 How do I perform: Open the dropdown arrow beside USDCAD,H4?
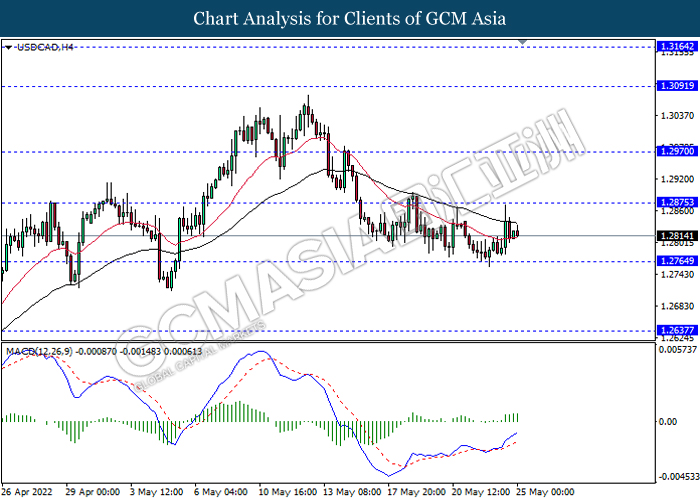point(8,47)
